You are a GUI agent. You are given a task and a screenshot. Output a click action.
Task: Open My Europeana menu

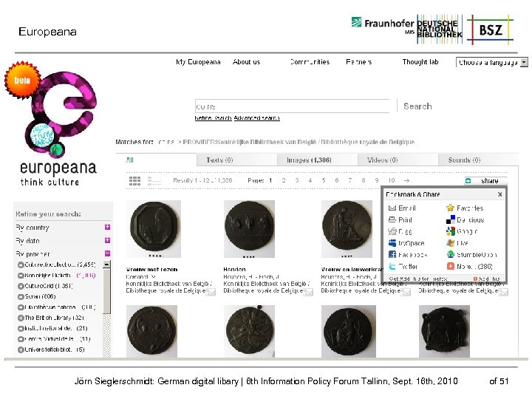198,62
